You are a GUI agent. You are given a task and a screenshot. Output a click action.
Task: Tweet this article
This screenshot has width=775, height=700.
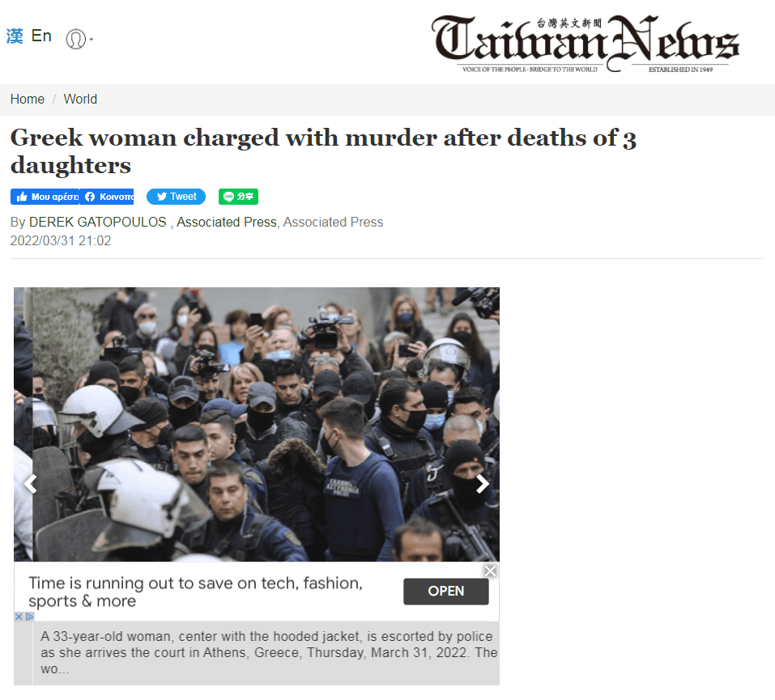(x=176, y=197)
